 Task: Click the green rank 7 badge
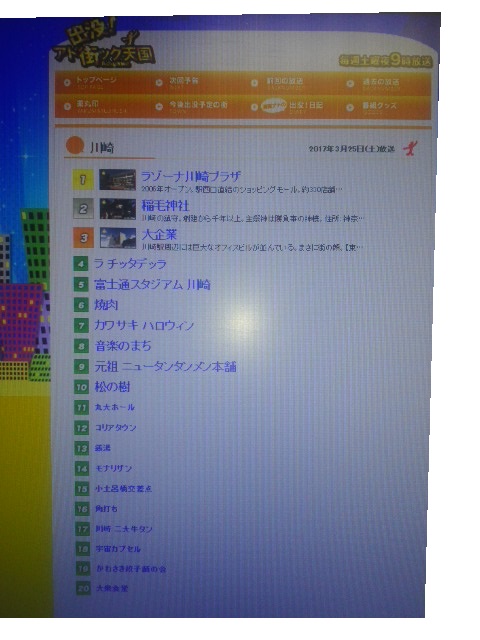(81, 325)
